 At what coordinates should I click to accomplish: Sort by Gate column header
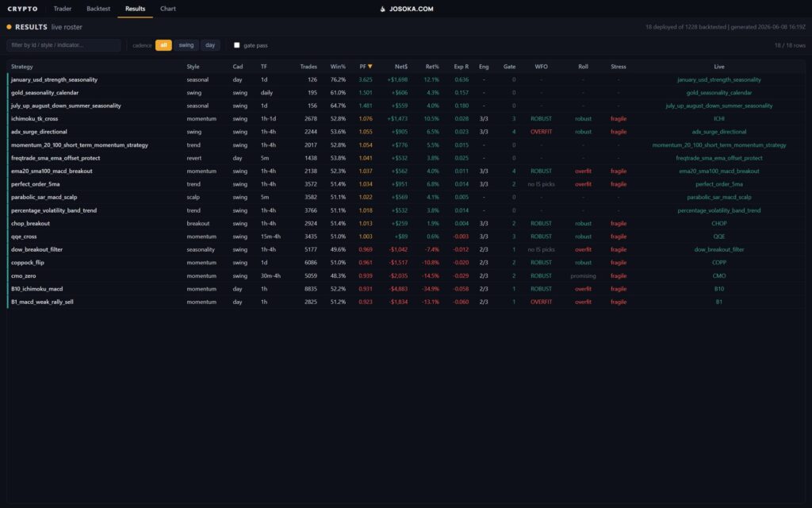[x=509, y=67]
